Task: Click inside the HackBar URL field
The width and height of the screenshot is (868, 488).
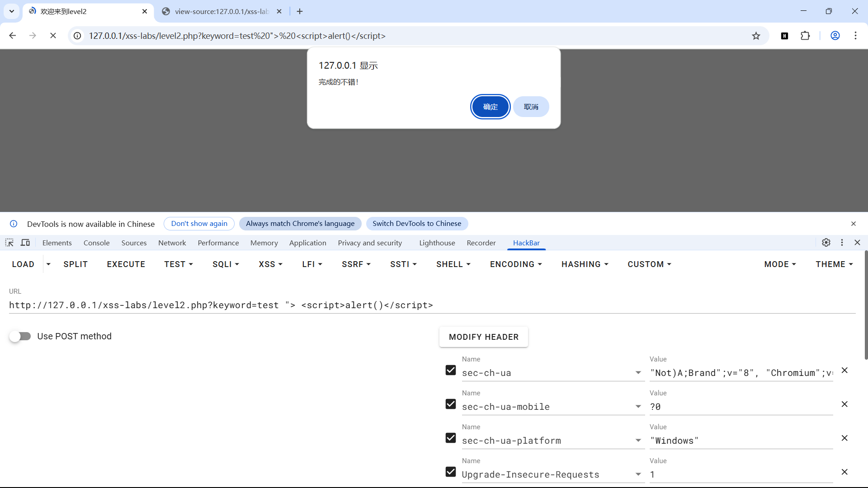Action: pyautogui.click(x=432, y=305)
